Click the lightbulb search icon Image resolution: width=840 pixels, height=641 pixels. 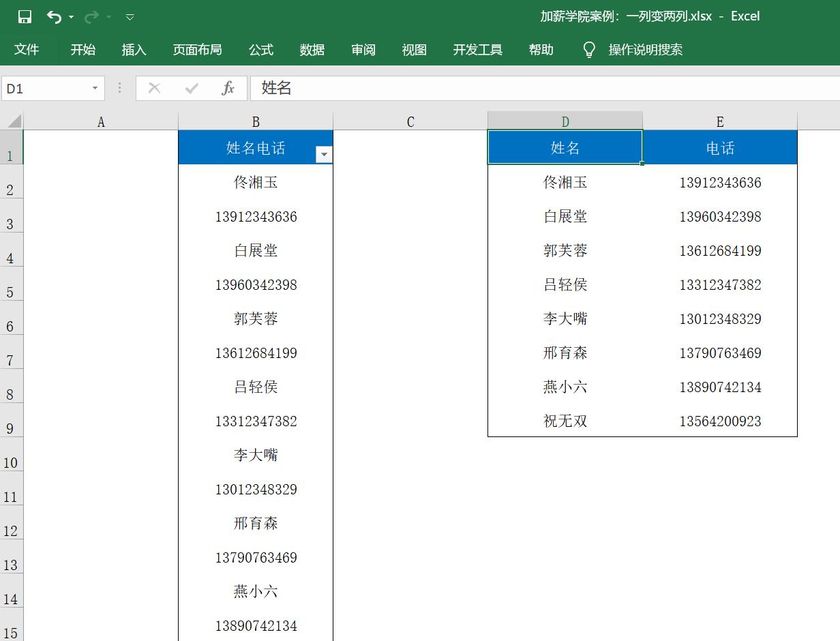589,49
